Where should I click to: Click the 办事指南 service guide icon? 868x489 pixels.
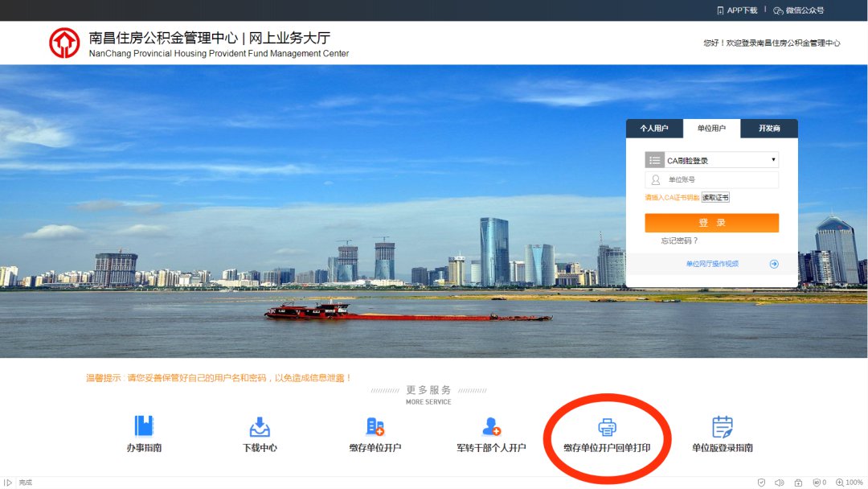(144, 426)
